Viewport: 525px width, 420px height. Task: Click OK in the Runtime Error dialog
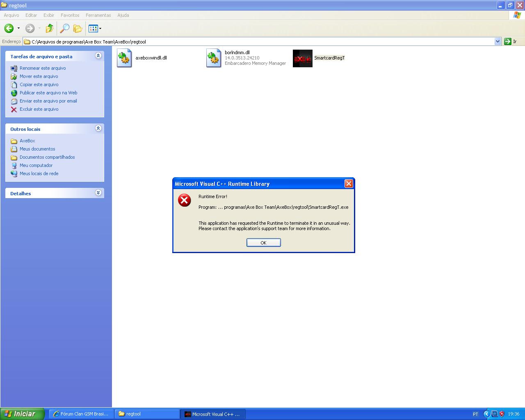pos(263,243)
